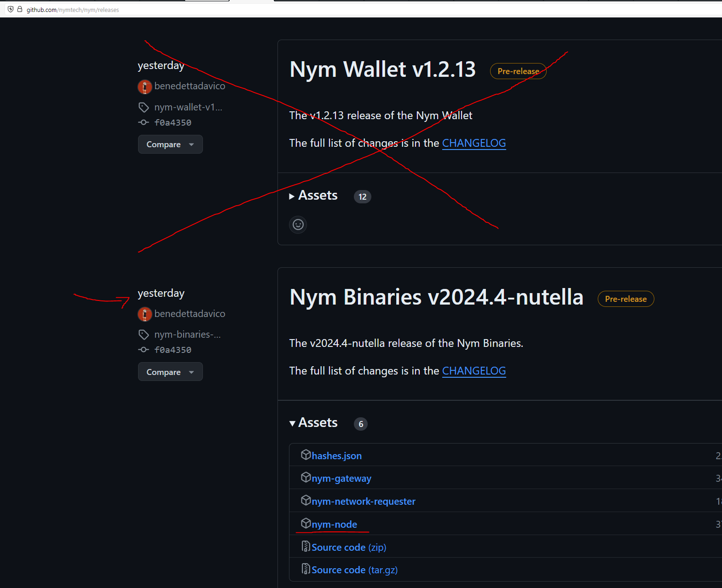Click Pre-release badge on Nym Binaries v2024.4-nutella
This screenshot has width=722, height=588.
click(626, 299)
